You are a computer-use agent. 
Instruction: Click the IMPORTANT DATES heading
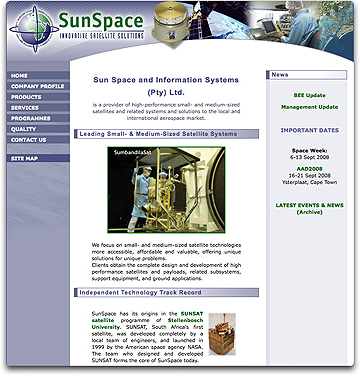point(310,130)
